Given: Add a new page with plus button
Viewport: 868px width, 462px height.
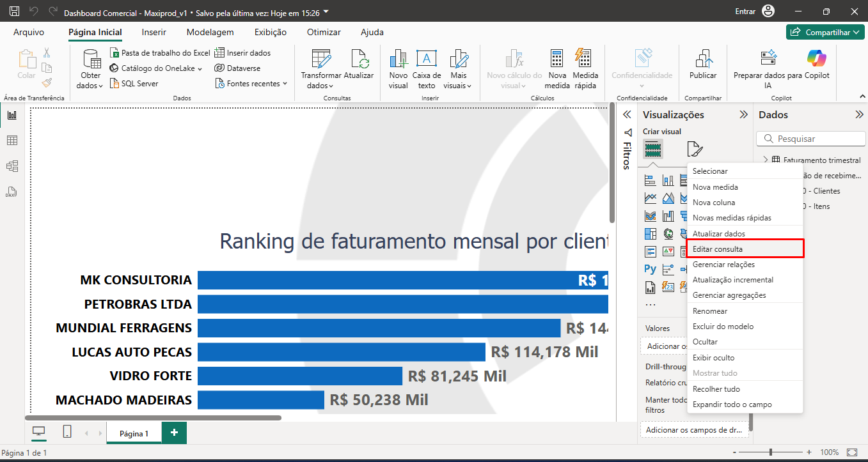Looking at the screenshot, I should pos(174,433).
